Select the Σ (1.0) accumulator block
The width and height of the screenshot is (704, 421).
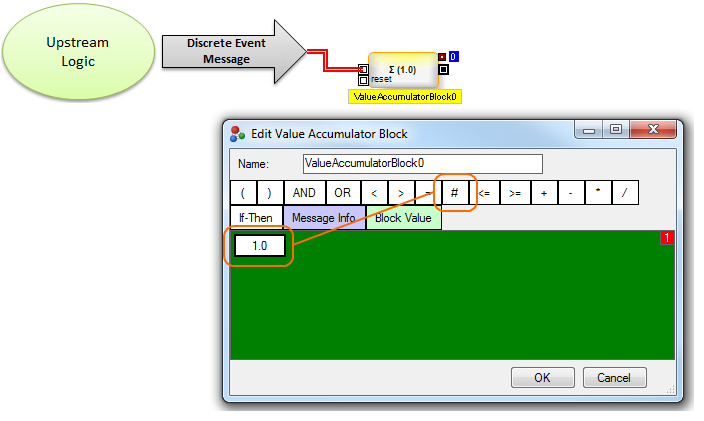pos(403,70)
